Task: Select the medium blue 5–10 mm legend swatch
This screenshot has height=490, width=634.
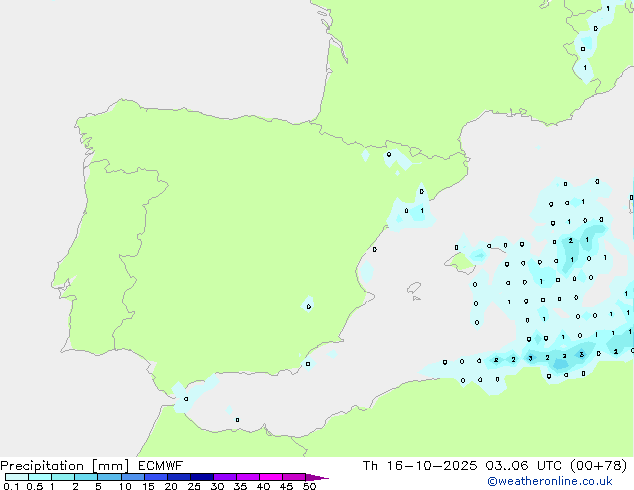Action: click(x=109, y=477)
